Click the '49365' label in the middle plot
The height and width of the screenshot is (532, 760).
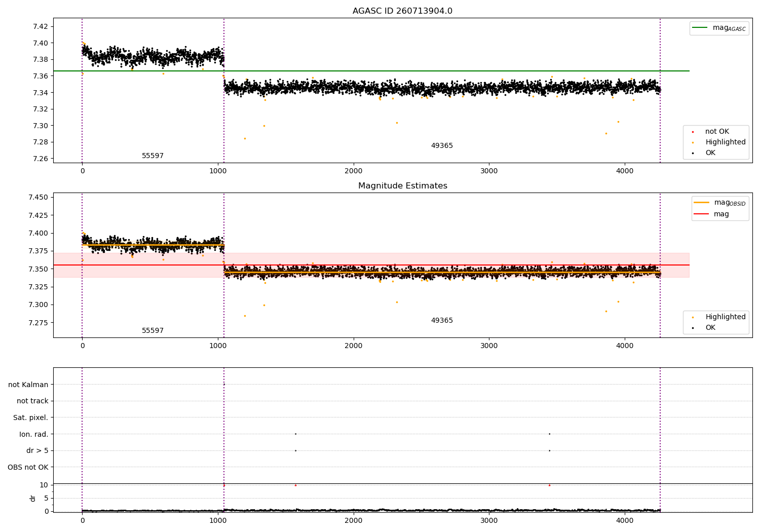click(x=442, y=321)
